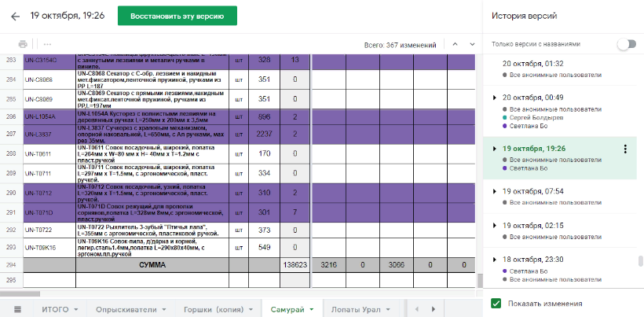Expand the 20 октября, 00:49 version group
644x317 pixels.
point(494,98)
